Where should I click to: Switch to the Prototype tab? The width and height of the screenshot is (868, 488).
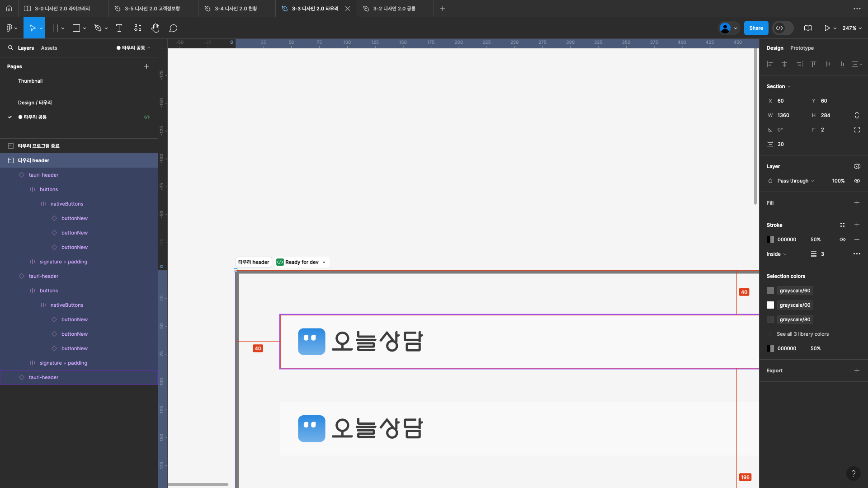tap(802, 47)
